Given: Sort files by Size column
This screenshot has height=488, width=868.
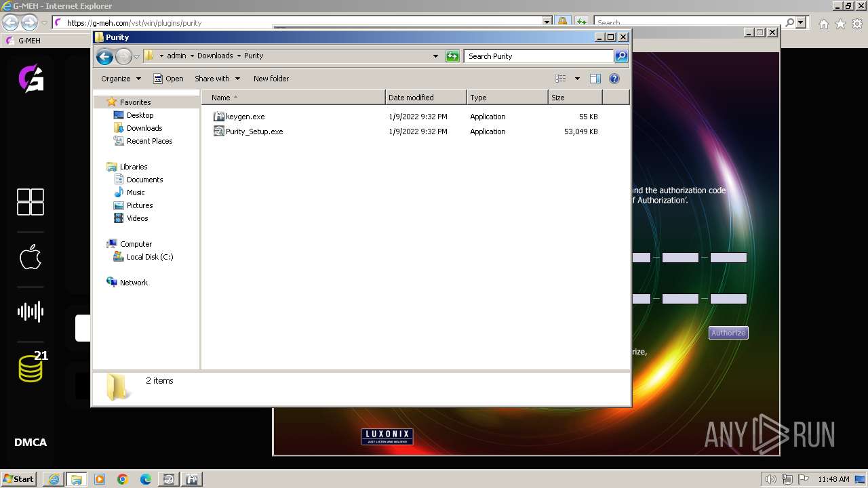Looking at the screenshot, I should [575, 98].
